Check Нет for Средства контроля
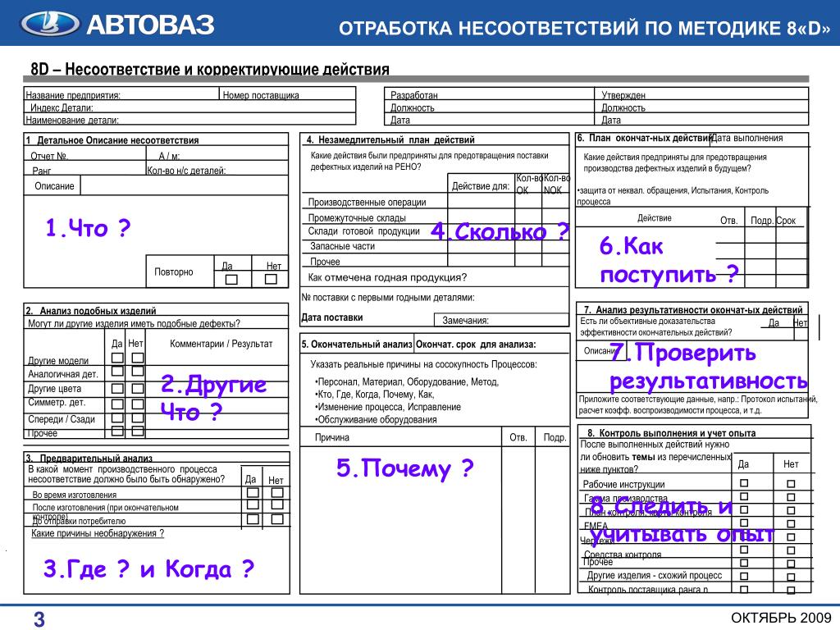Screen dimensions: 840x630 pos(791,550)
